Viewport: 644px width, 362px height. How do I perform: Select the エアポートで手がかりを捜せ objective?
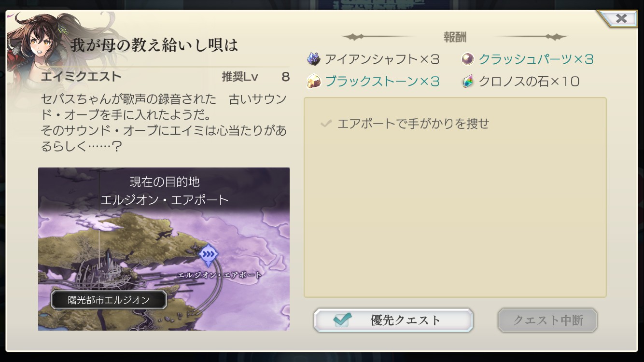point(413,124)
